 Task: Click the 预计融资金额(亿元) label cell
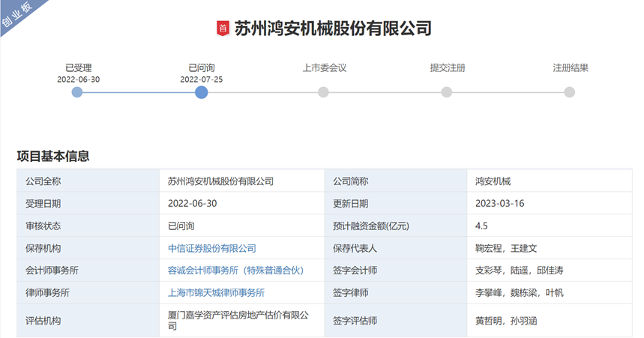tap(396, 226)
